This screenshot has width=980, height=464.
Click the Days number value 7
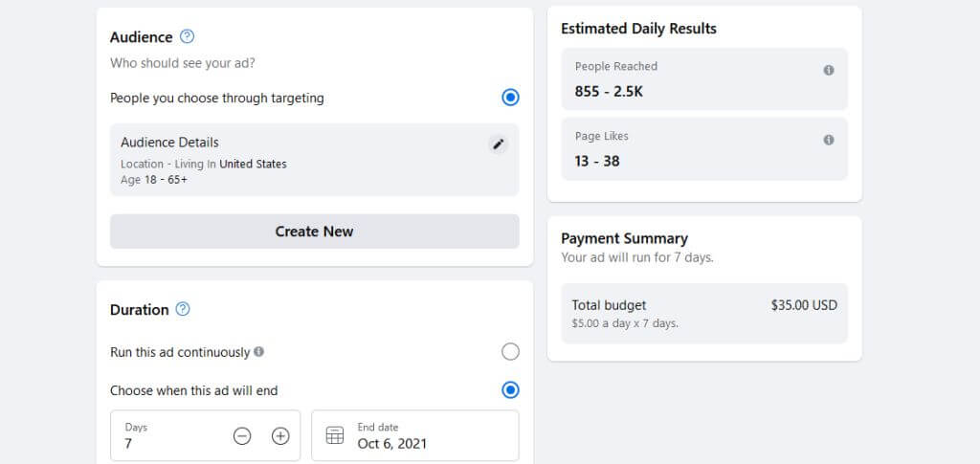click(129, 444)
